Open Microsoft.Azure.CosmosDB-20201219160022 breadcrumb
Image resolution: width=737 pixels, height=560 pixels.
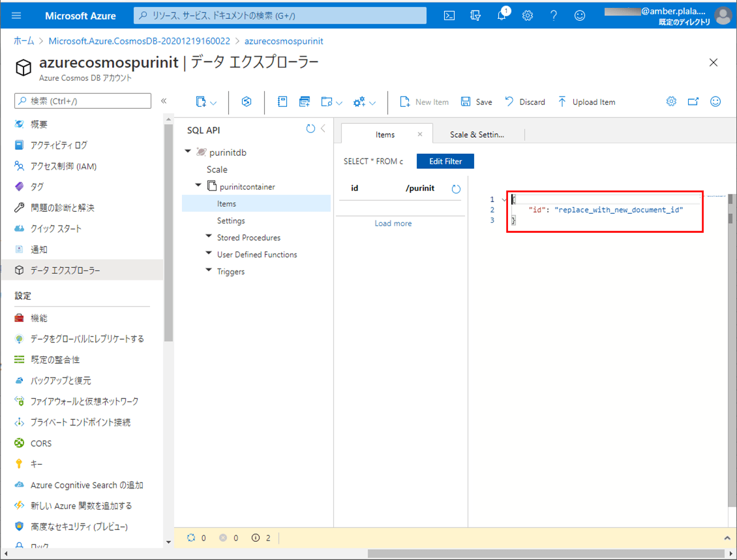click(140, 41)
